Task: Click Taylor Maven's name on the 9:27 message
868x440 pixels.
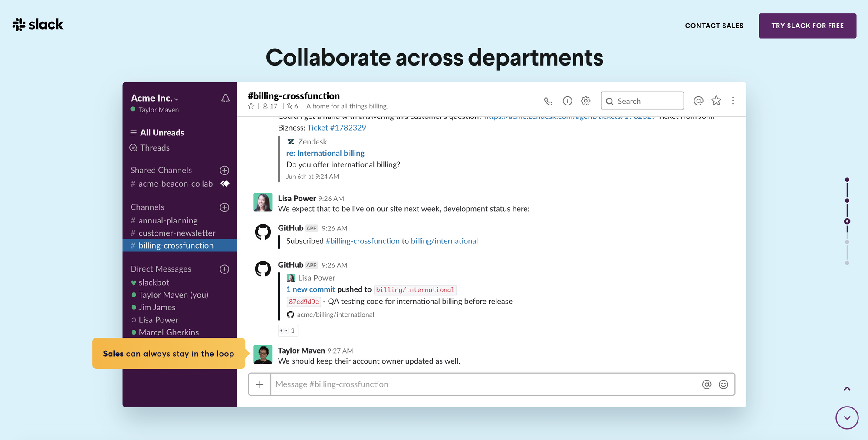Action: [x=302, y=351]
